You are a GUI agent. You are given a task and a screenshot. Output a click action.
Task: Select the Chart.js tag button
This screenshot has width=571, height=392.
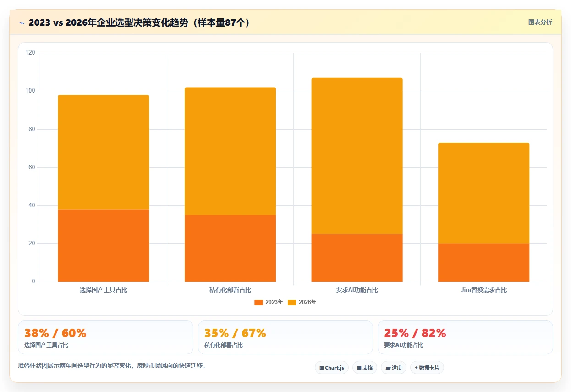[x=332, y=368]
